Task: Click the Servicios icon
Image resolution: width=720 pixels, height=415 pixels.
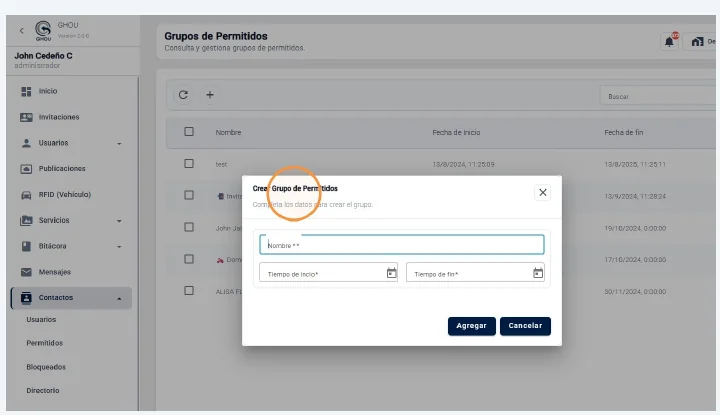Action: (x=26, y=220)
